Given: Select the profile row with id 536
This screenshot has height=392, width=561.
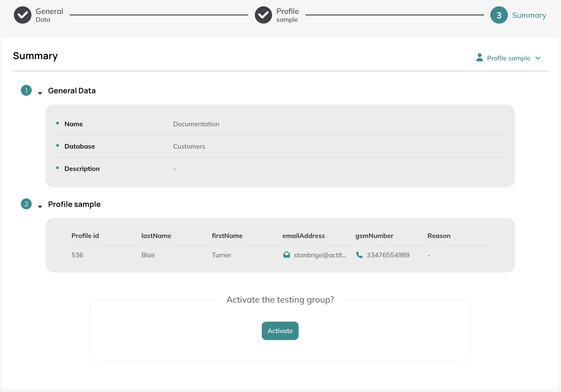Looking at the screenshot, I should pyautogui.click(x=280, y=255).
